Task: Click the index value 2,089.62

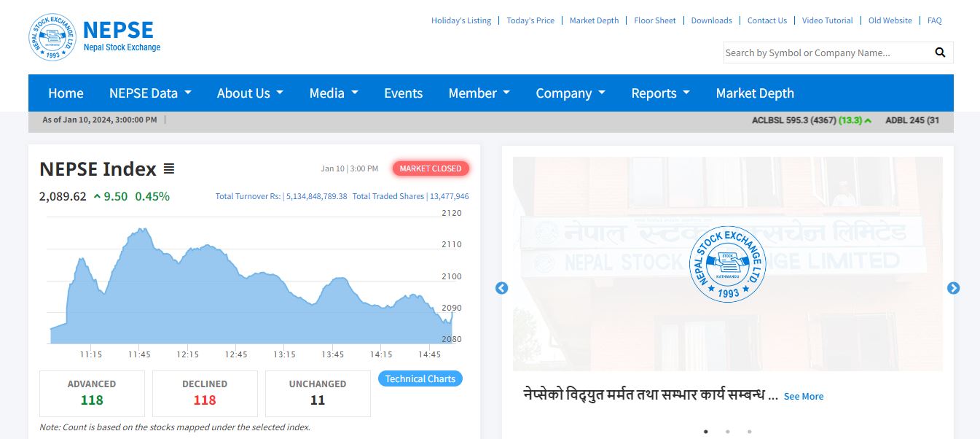Action: pos(63,196)
